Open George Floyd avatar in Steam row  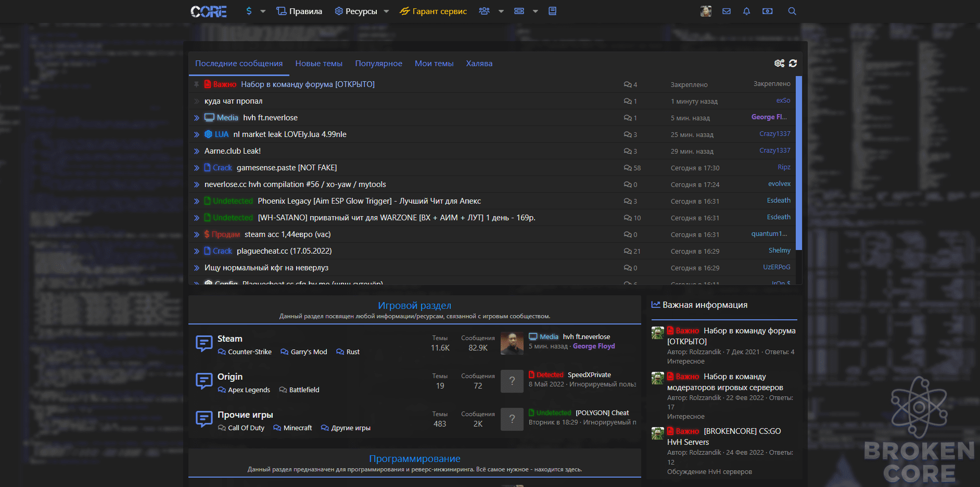pos(512,344)
